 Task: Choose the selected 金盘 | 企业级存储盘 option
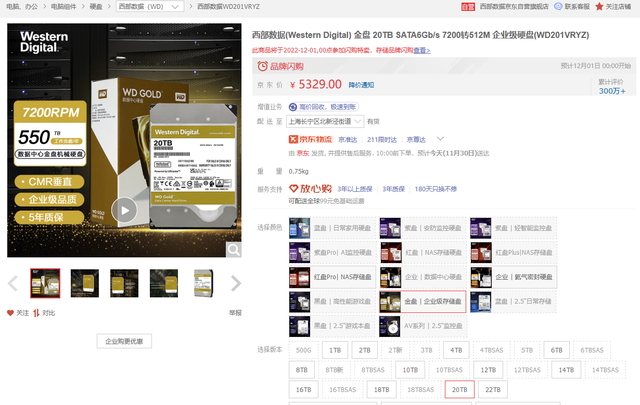pyautogui.click(x=422, y=301)
